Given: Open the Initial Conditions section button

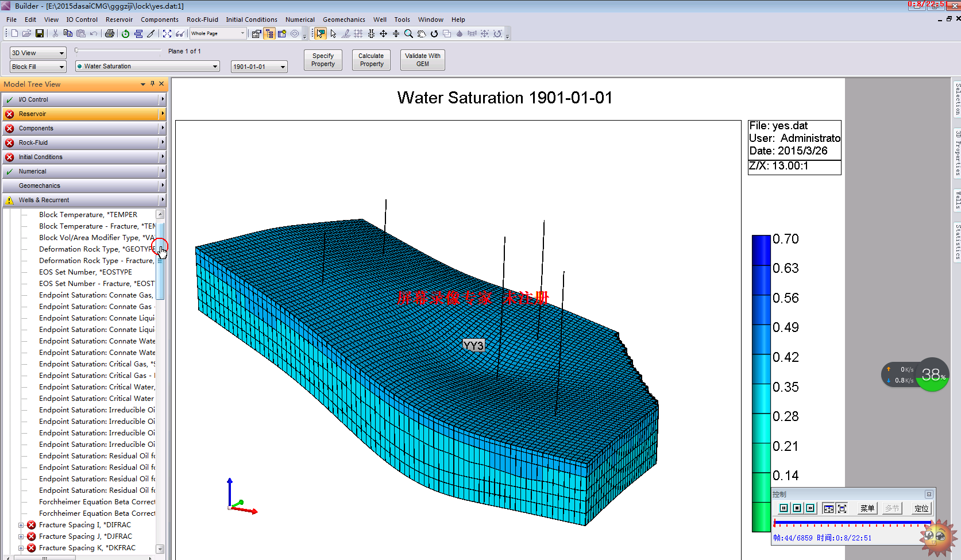Looking at the screenshot, I should coord(84,157).
